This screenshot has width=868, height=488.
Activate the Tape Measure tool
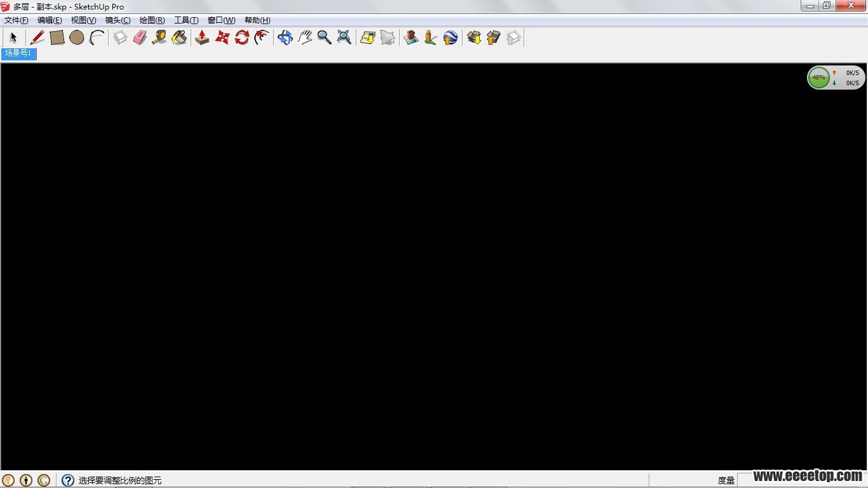click(x=159, y=37)
